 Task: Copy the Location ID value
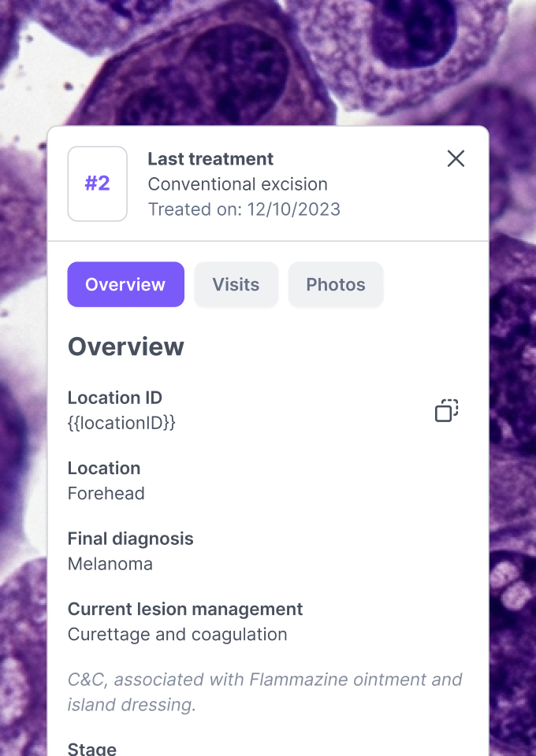447,410
